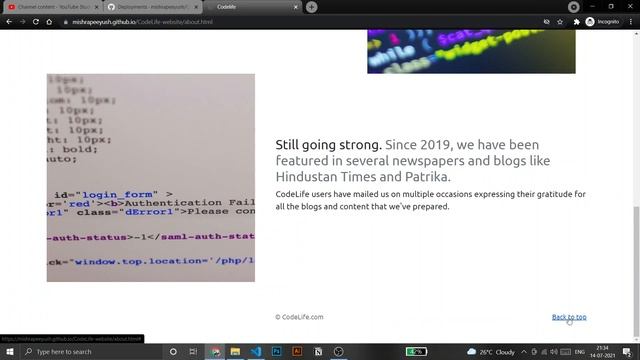
Task: Bookmark this page with star
Action: tap(560, 22)
